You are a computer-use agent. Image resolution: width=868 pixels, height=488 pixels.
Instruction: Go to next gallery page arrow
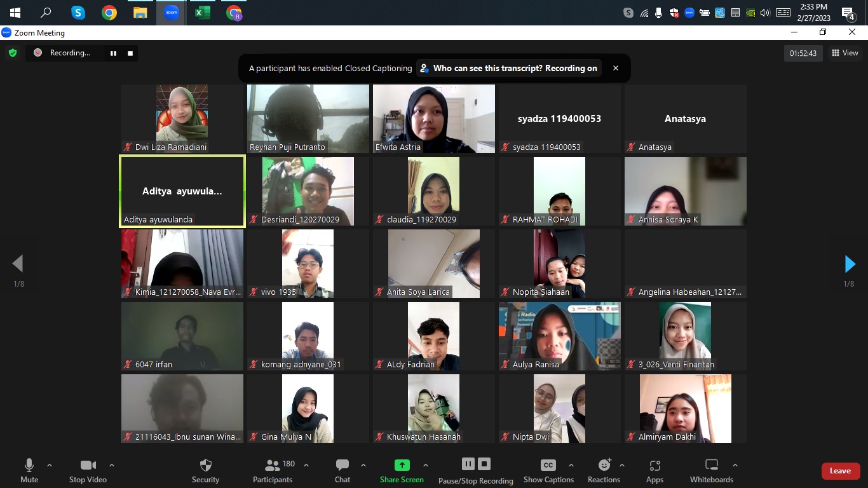tap(850, 264)
